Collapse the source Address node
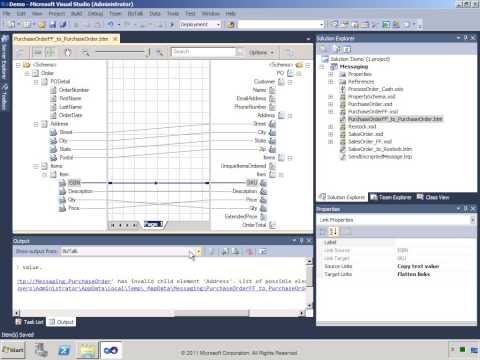The height and width of the screenshot is (360, 480). pos(36,124)
